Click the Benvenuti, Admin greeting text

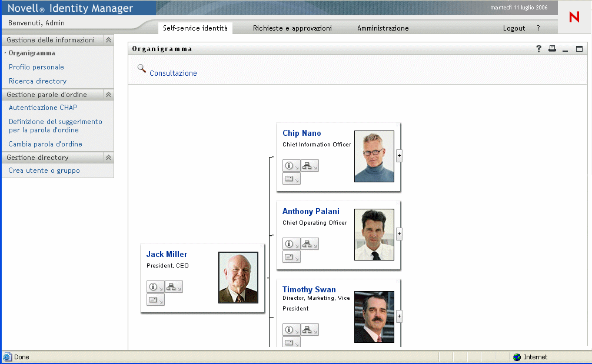coord(36,23)
